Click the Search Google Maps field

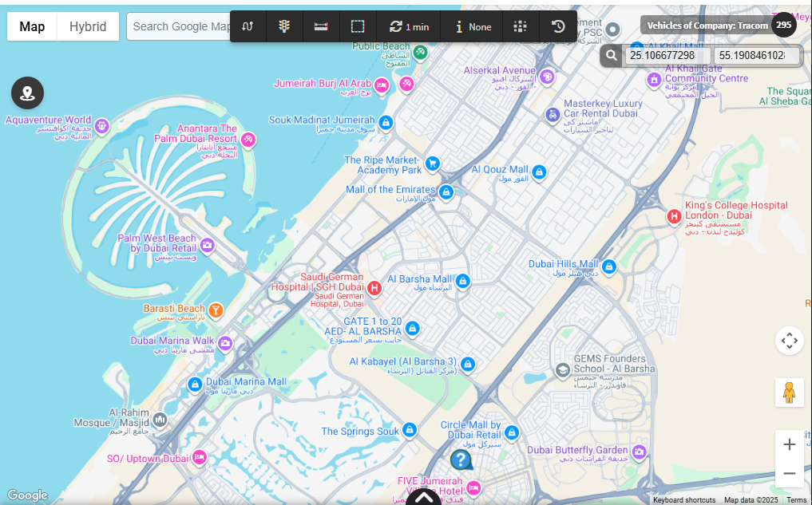[x=180, y=26]
